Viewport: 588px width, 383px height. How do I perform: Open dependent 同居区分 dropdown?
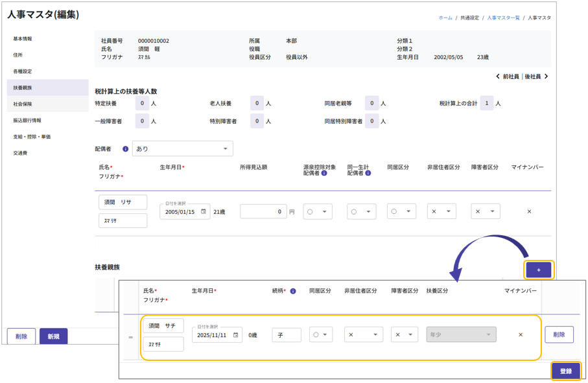(321, 335)
